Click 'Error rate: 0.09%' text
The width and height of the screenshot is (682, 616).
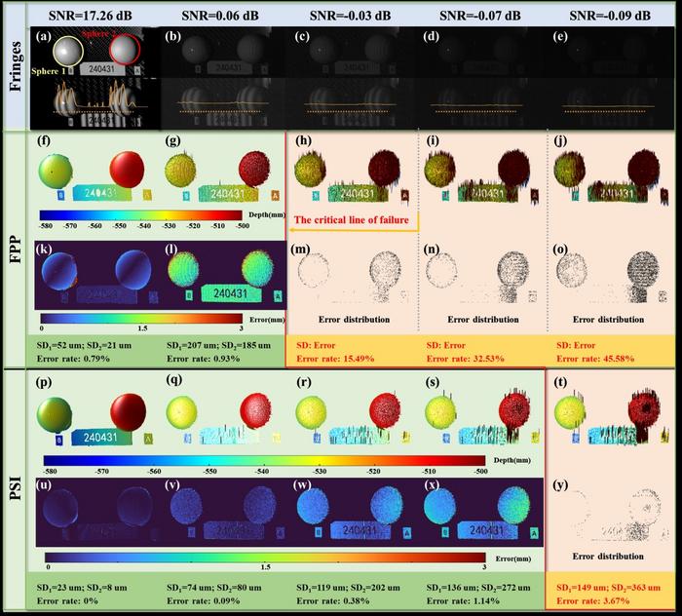click(203, 601)
